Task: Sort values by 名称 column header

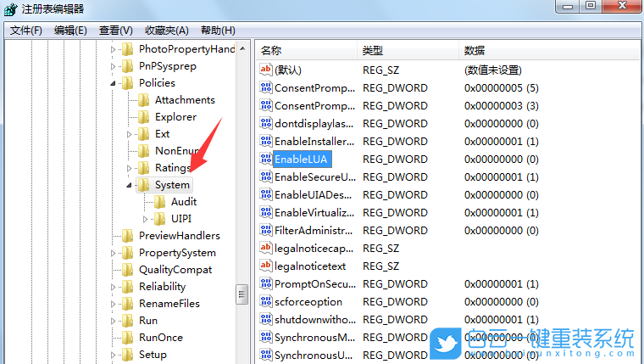Action: coord(271,50)
